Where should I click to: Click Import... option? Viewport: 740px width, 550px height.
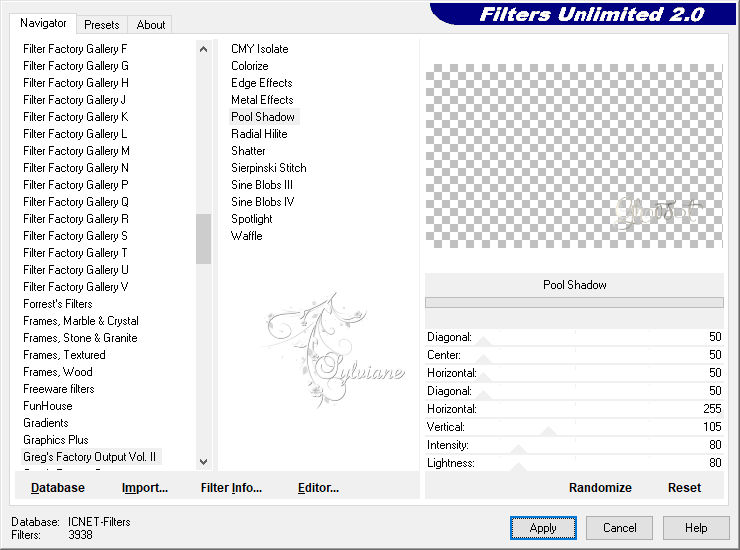tap(144, 488)
